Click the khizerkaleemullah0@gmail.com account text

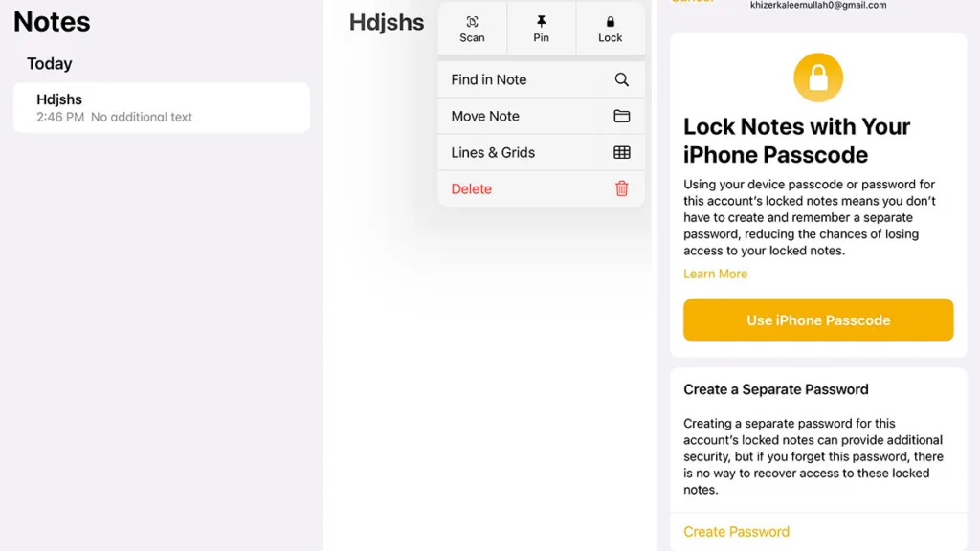pos(818,5)
